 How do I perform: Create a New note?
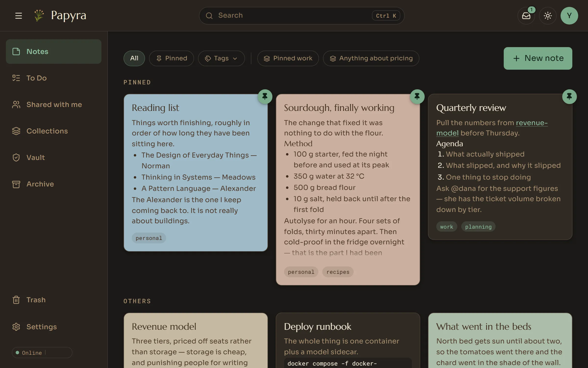click(538, 58)
